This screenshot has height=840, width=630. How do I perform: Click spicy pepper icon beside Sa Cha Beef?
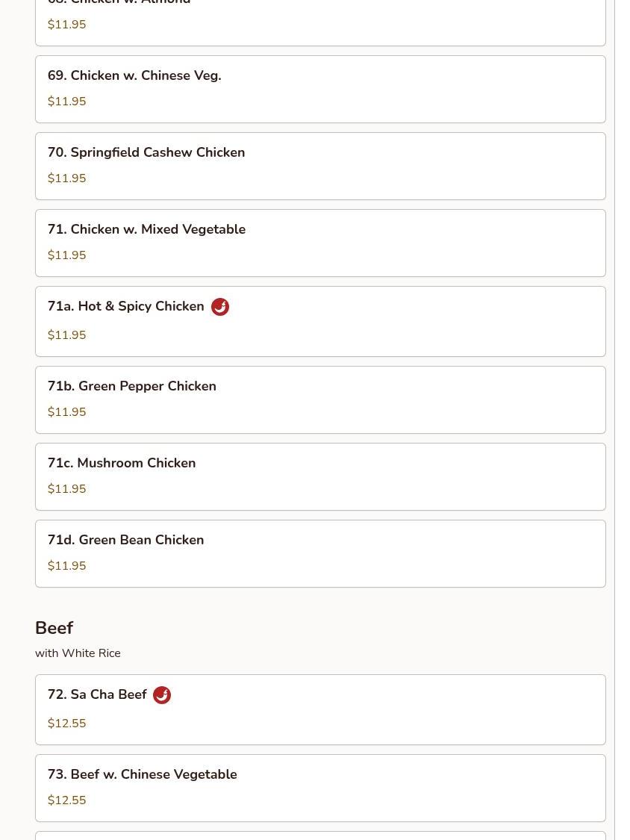pos(161,695)
